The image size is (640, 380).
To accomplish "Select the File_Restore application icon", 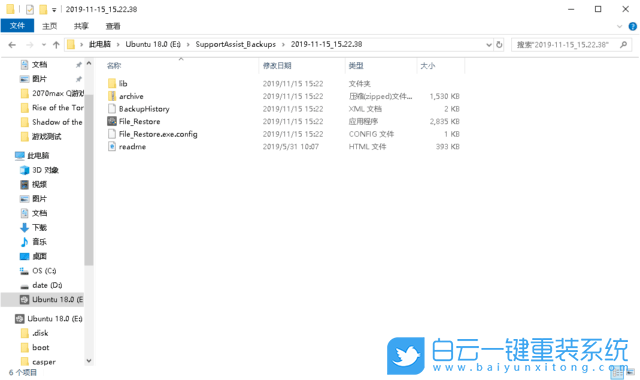I will tap(112, 121).
